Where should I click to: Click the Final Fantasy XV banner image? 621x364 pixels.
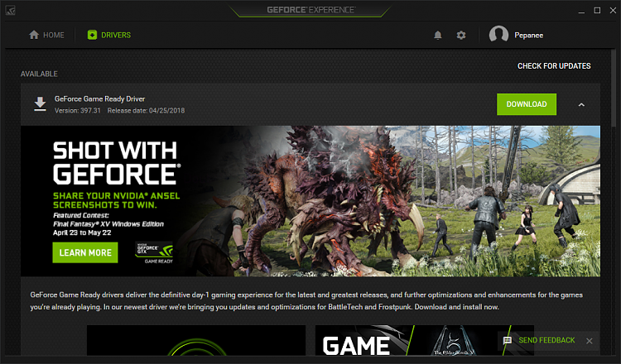coord(310,201)
